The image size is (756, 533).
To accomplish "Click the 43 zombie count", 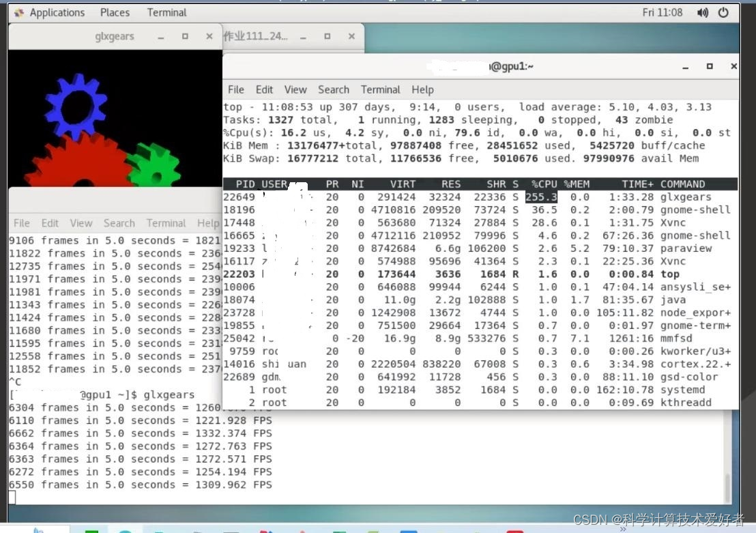I will coord(643,119).
